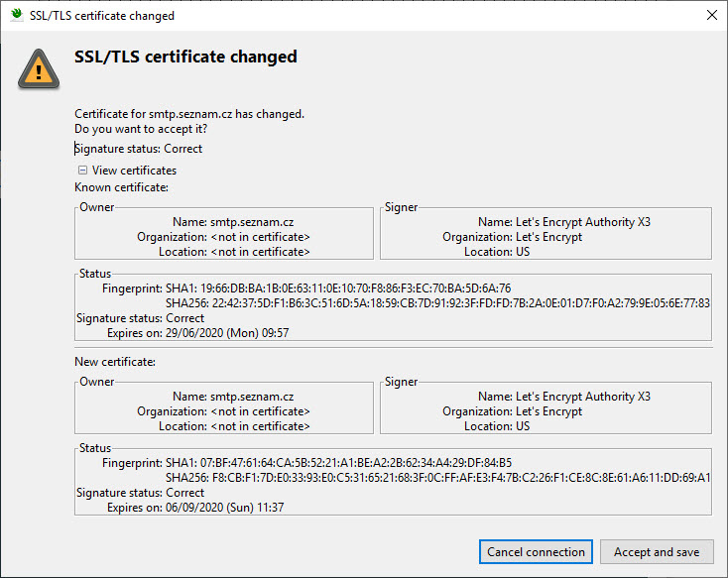Collapse the View certificates expander
Screen dimensions: 728x578
(x=82, y=171)
